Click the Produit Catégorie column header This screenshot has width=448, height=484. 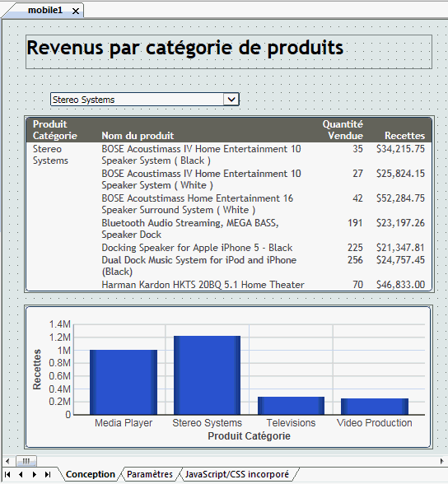[54, 130]
